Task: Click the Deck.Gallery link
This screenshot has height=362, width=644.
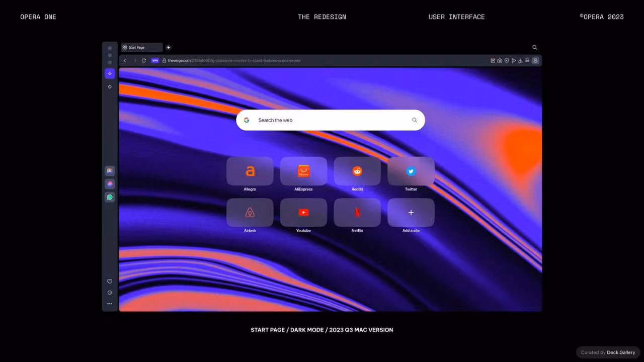Action: click(621, 352)
